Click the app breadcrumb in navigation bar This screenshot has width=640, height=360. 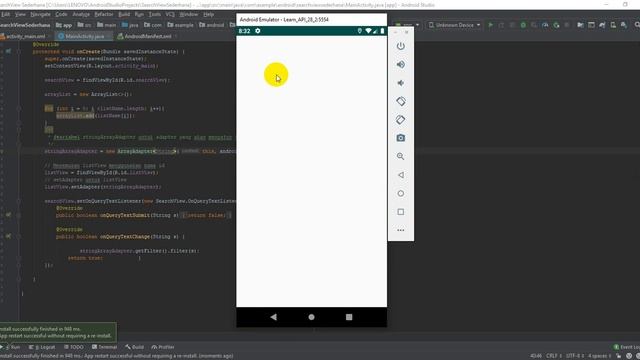pos(64,25)
